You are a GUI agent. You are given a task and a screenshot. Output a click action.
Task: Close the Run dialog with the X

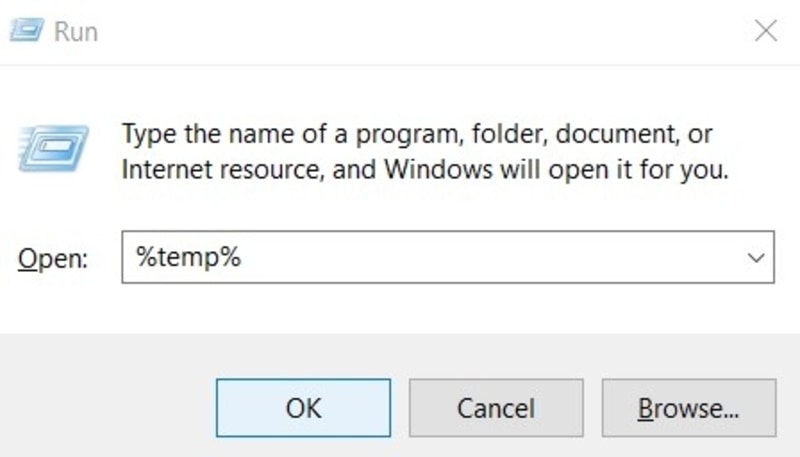[x=766, y=31]
